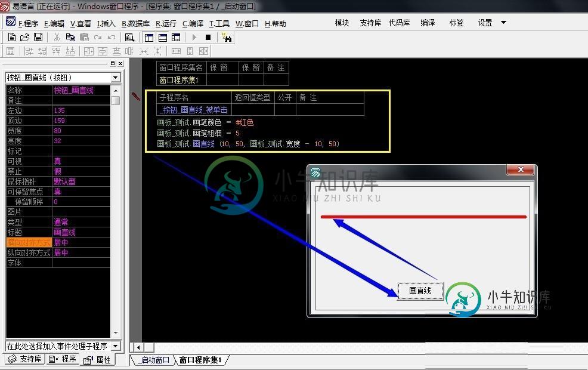Click the 标签 button
588x370 pixels.
click(456, 23)
